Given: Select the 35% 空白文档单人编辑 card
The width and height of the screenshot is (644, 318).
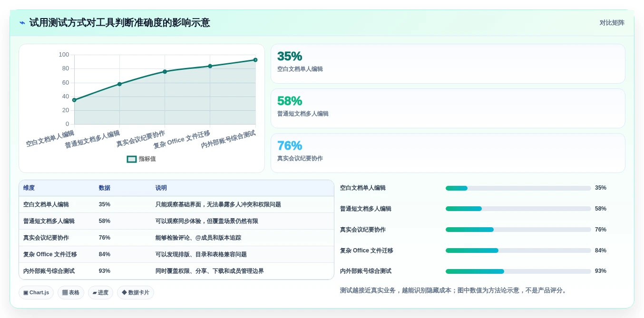Looking at the screenshot, I should click(x=448, y=64).
